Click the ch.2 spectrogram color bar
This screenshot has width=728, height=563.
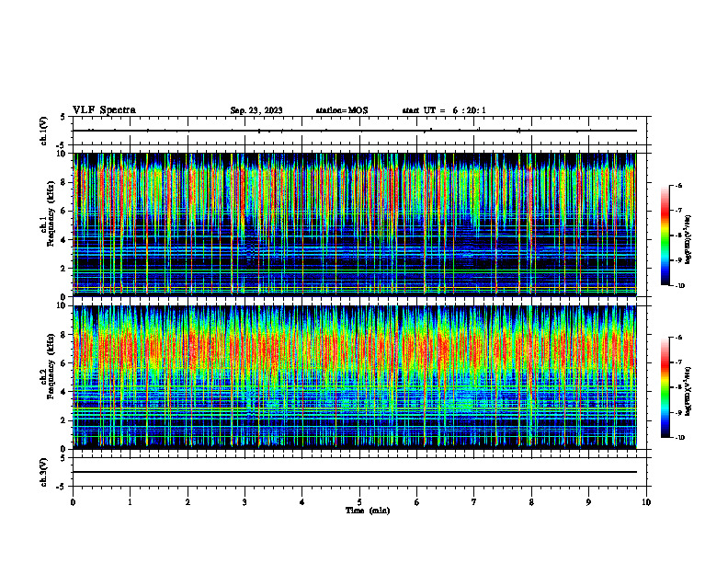[x=665, y=387]
